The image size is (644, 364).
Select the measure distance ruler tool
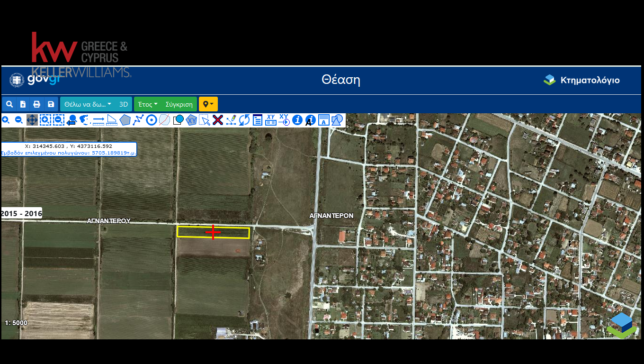click(98, 120)
